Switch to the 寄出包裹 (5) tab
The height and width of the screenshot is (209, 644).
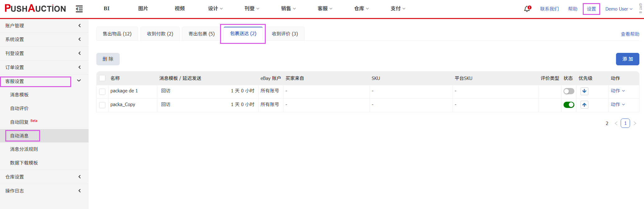click(x=201, y=34)
